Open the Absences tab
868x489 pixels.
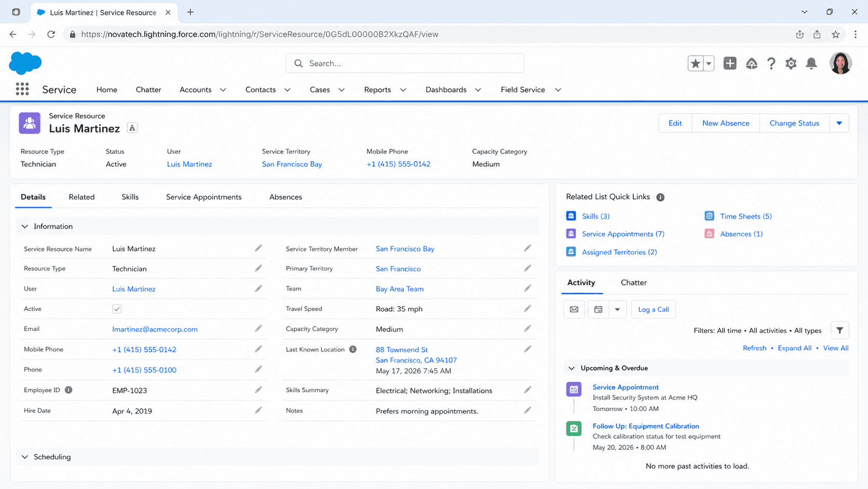(x=286, y=197)
